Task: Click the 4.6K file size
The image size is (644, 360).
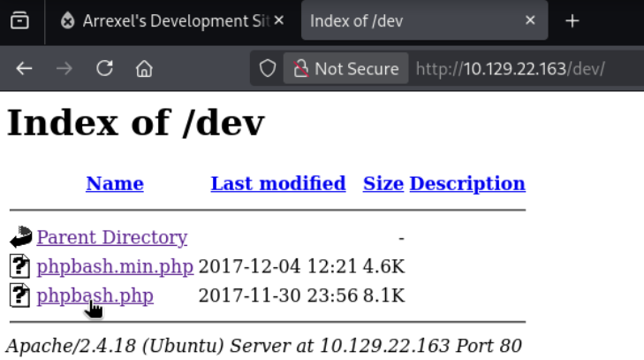Action: (x=383, y=266)
